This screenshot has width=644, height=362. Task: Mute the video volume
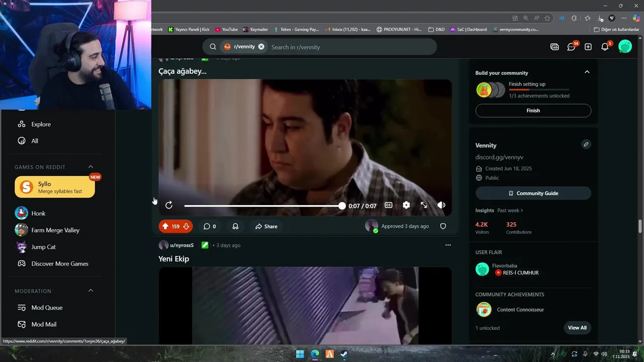click(x=441, y=205)
